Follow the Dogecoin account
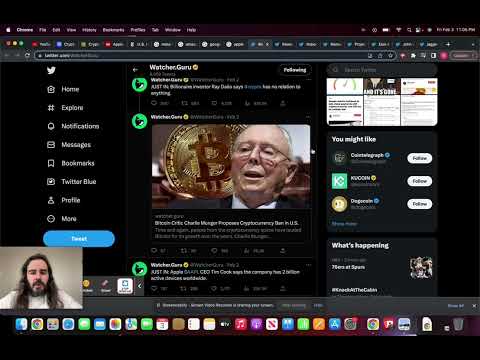The height and width of the screenshot is (360, 480). click(x=419, y=204)
